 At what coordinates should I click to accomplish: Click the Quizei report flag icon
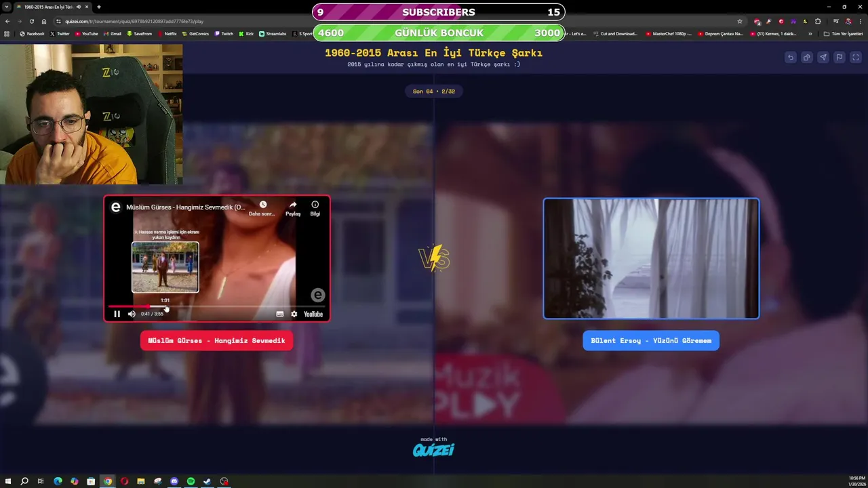[839, 58]
